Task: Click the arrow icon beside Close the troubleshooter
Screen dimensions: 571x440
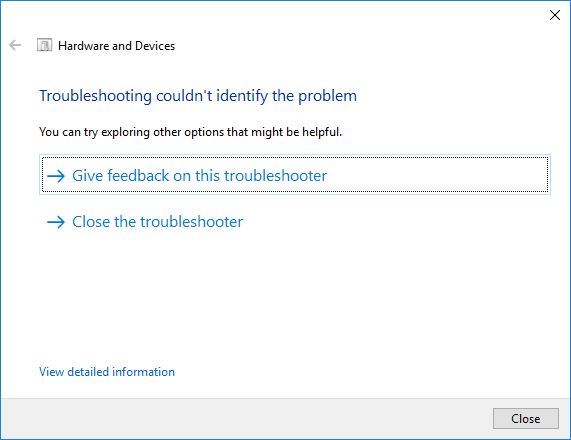Action: [x=56, y=222]
